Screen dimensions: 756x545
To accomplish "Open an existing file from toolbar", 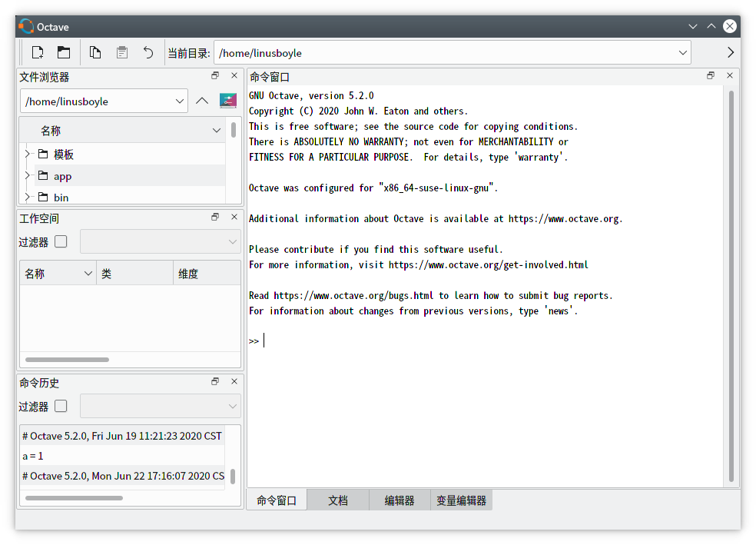I will click(x=64, y=52).
